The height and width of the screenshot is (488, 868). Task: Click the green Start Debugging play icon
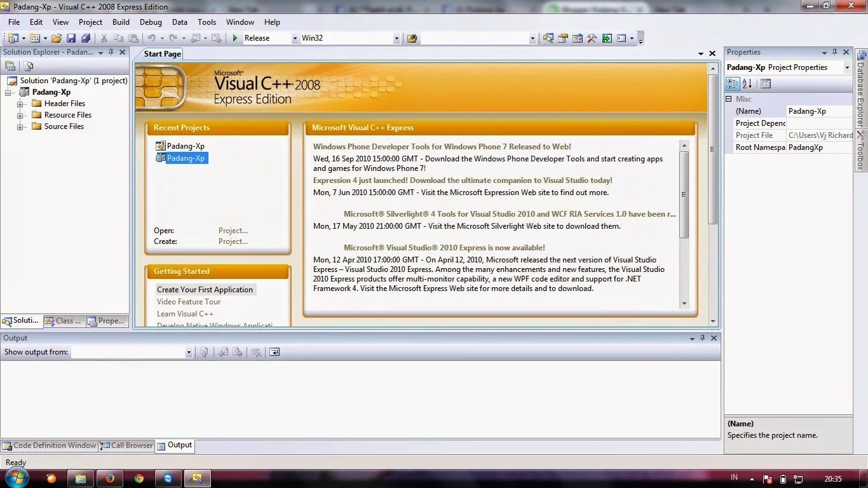tap(235, 38)
